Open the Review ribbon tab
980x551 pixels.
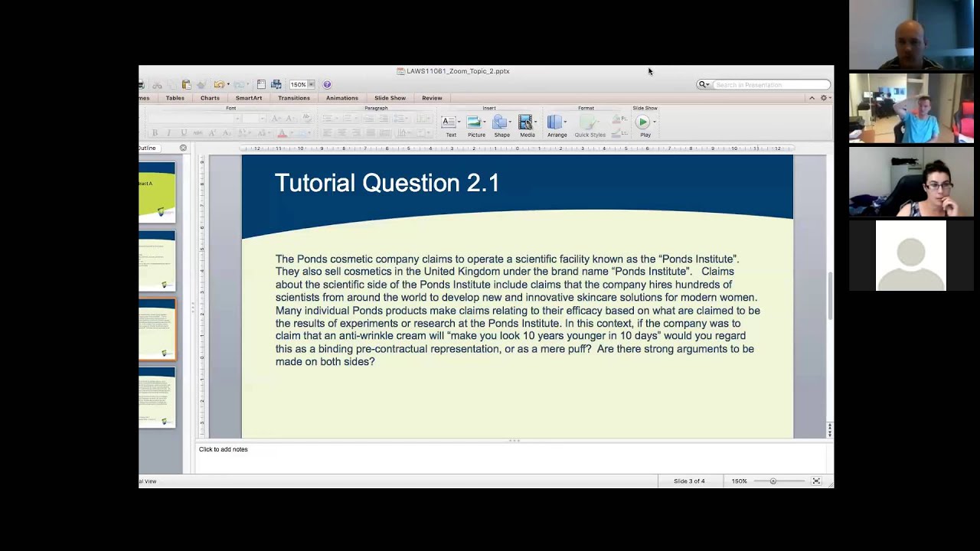[x=432, y=98]
